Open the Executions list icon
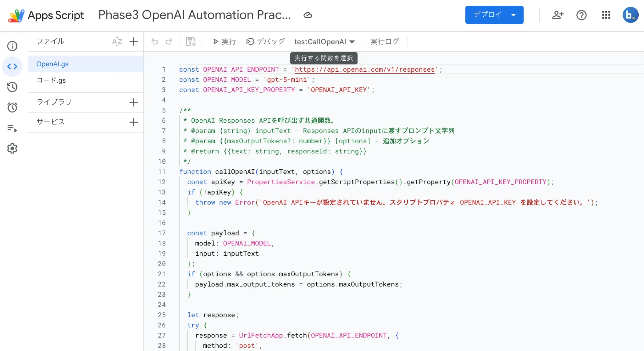Viewport: 644px width, 351px height. pyautogui.click(x=12, y=128)
